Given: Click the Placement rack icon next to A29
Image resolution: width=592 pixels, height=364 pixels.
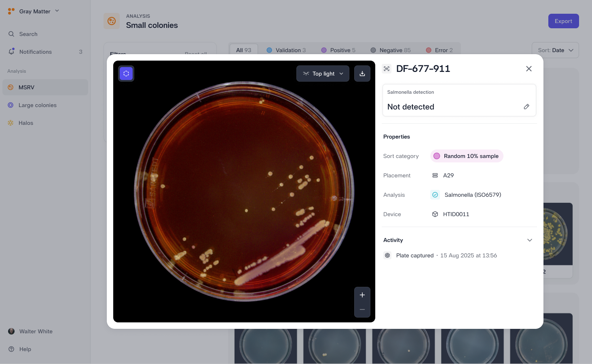Looking at the screenshot, I should 435,175.
